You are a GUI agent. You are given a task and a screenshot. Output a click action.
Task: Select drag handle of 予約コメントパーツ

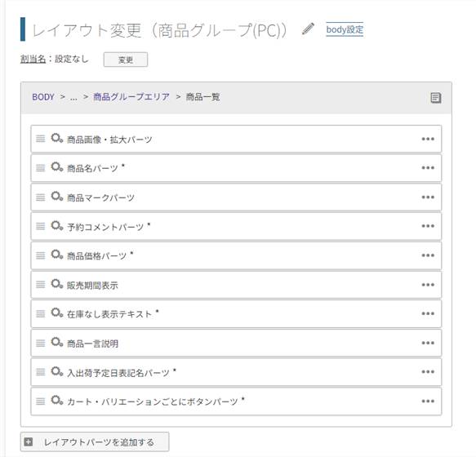pos(40,226)
